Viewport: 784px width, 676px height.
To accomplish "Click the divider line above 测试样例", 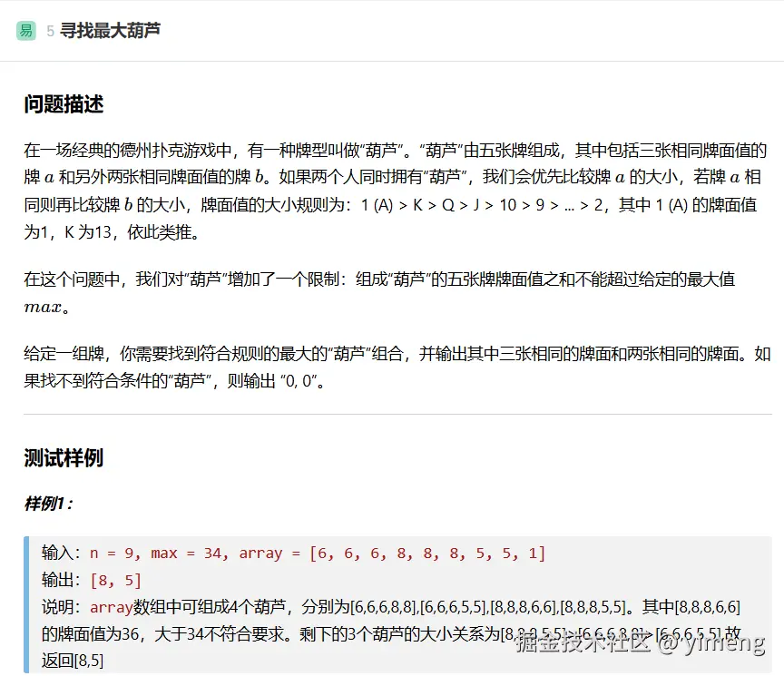I will (x=397, y=415).
